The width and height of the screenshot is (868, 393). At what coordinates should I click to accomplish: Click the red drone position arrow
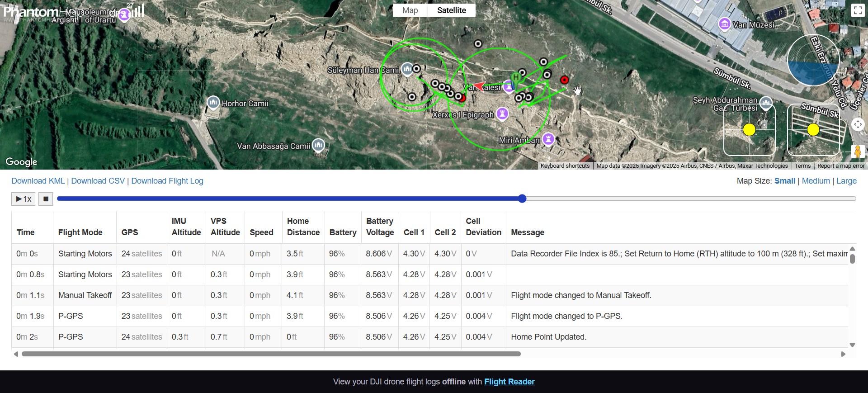tap(479, 85)
